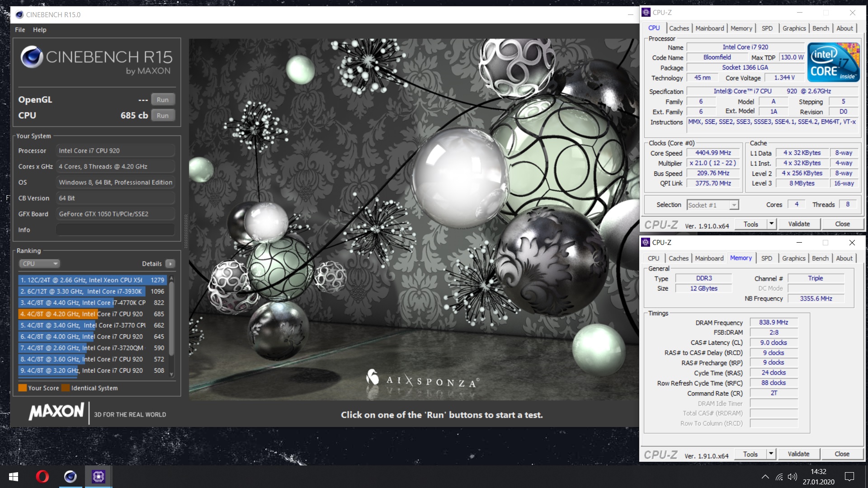
Task: Open the CPU ranking type dropdown
Action: pyautogui.click(x=39, y=263)
